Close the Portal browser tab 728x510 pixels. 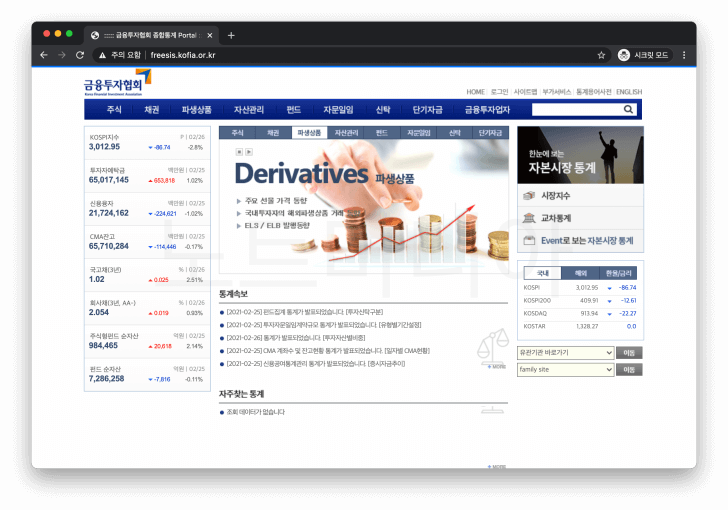point(210,35)
